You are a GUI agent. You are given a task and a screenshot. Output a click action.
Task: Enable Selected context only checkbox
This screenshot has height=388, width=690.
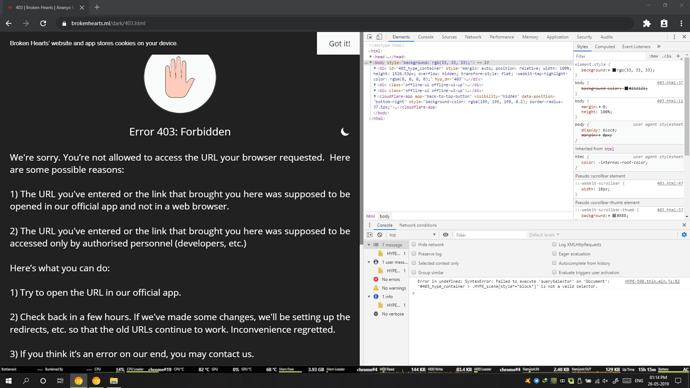coord(414,263)
